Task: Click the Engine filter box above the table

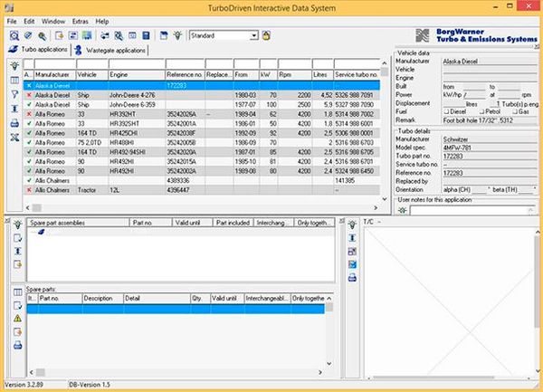Action: pos(137,63)
